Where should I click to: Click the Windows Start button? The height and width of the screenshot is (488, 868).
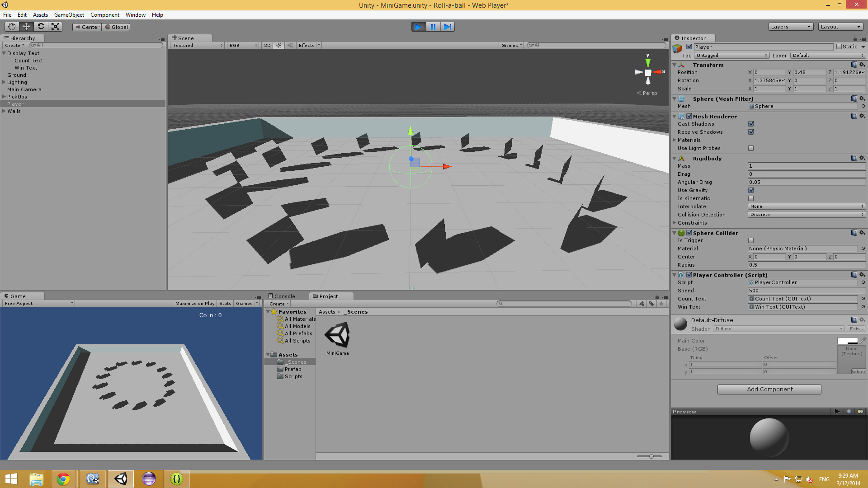pyautogui.click(x=11, y=479)
